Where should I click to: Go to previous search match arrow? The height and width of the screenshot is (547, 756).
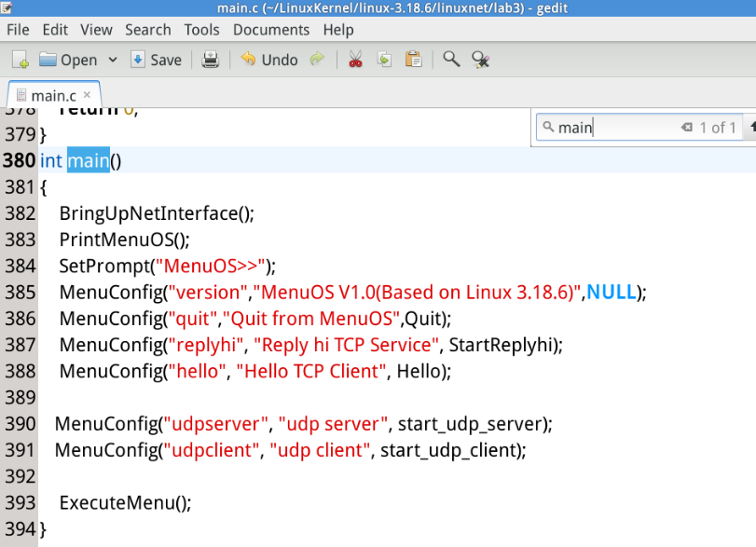point(752,128)
